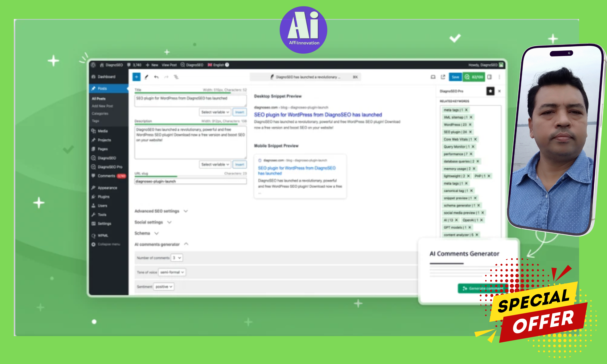Remove the XML sitemap keyword tag
Image resolution: width=607 pixels, height=364 pixels.
click(471, 117)
